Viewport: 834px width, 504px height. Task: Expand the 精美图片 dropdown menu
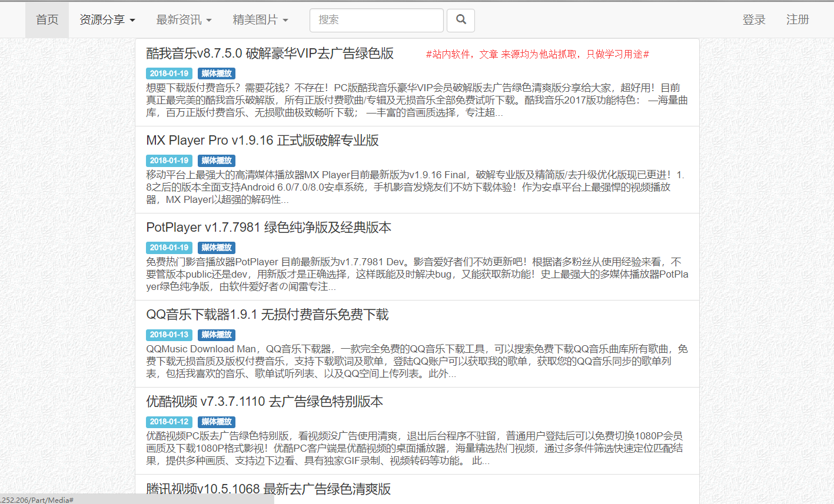coord(260,20)
